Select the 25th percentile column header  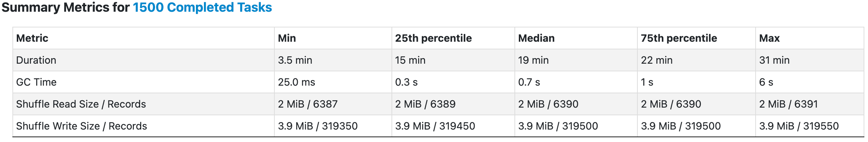click(433, 38)
